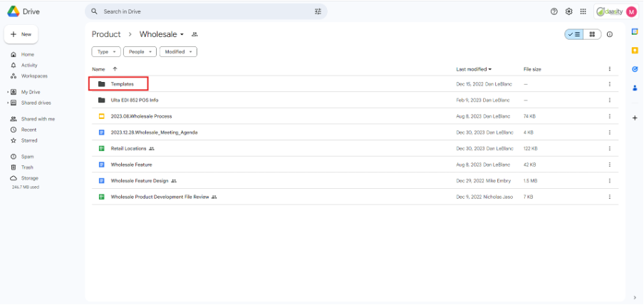
Task: Open the Templates folder
Action: (x=122, y=84)
